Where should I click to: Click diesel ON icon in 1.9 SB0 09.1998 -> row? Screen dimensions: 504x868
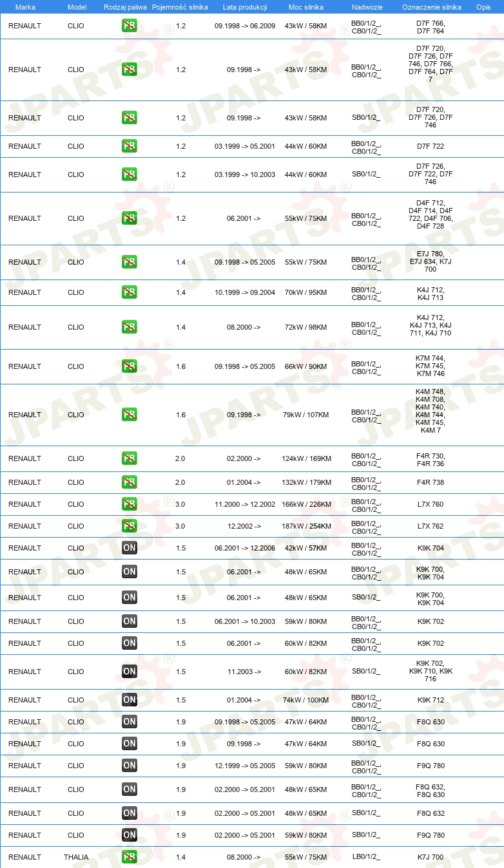coord(130,744)
